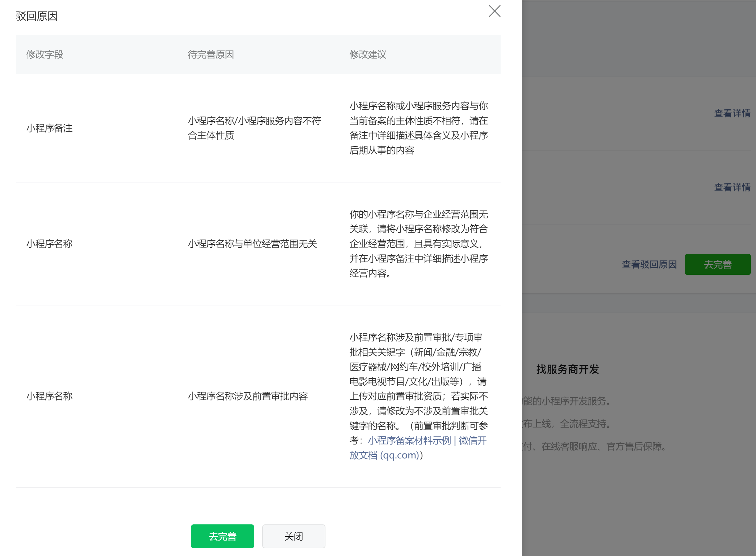Open 查看驳回原因 link in background page
756x556 pixels.
pyautogui.click(x=649, y=265)
